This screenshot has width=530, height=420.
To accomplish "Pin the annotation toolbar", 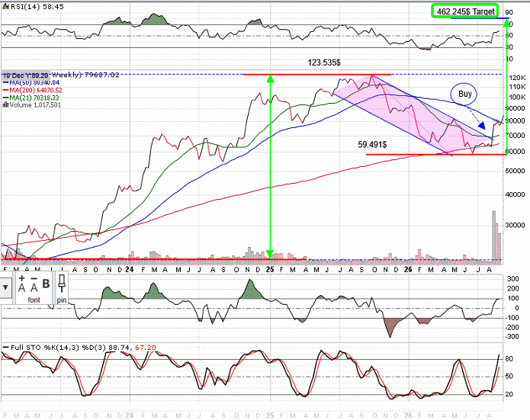I will pyautogui.click(x=62, y=284).
